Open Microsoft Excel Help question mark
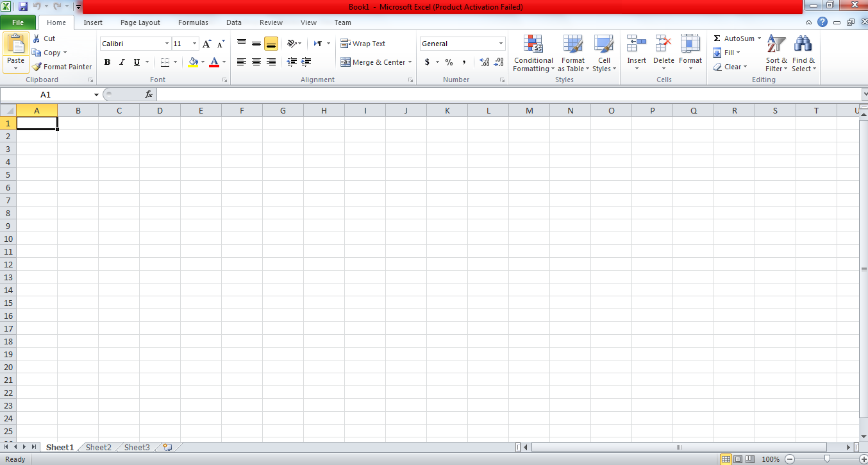 coord(822,22)
